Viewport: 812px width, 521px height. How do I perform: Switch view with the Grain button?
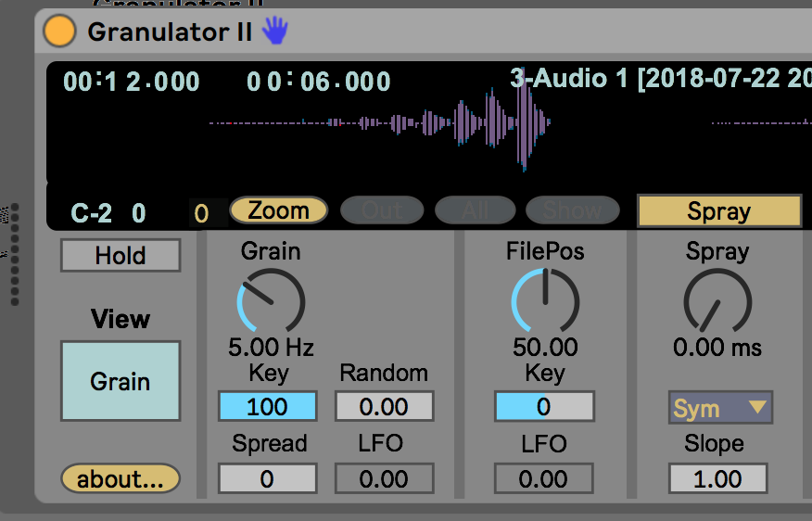click(121, 381)
